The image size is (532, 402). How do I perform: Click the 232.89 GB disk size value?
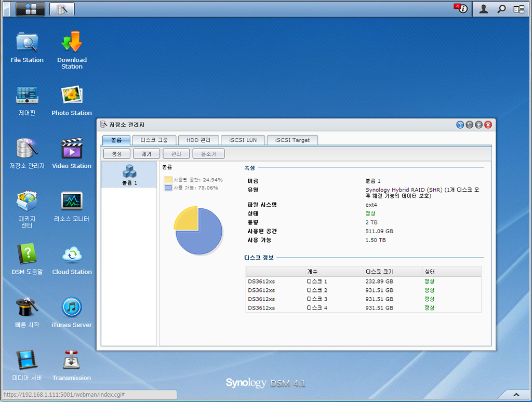click(379, 282)
